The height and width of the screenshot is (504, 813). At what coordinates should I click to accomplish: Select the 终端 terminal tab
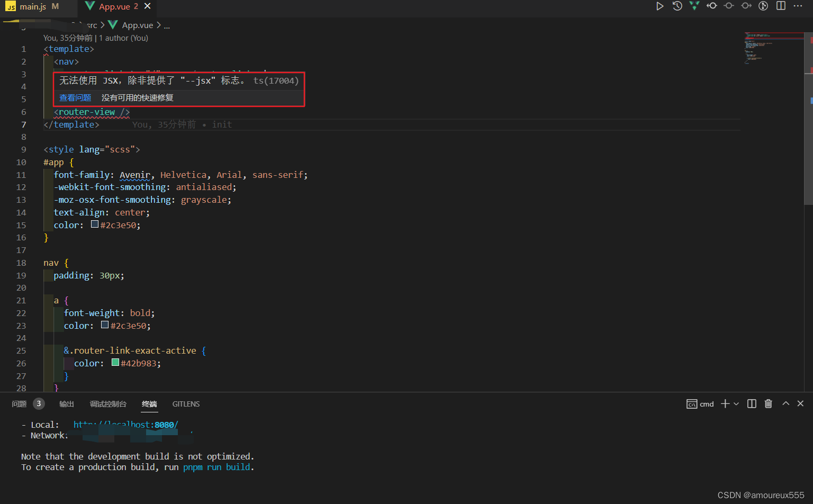149,404
